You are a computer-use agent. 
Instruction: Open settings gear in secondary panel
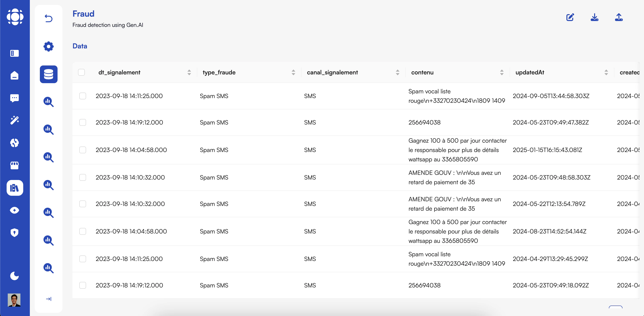point(49,46)
